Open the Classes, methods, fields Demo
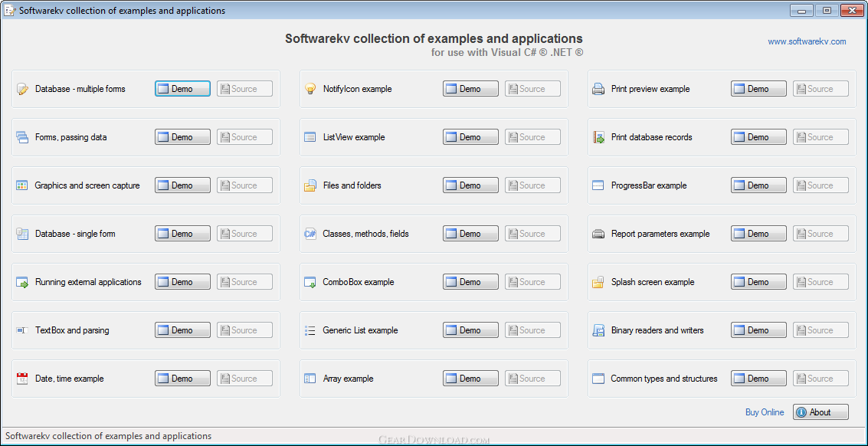Viewport: 868px width, 446px height. tap(470, 233)
